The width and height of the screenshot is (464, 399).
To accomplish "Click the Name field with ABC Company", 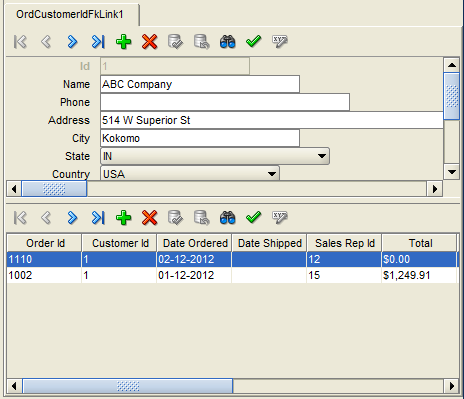I will pos(200,84).
